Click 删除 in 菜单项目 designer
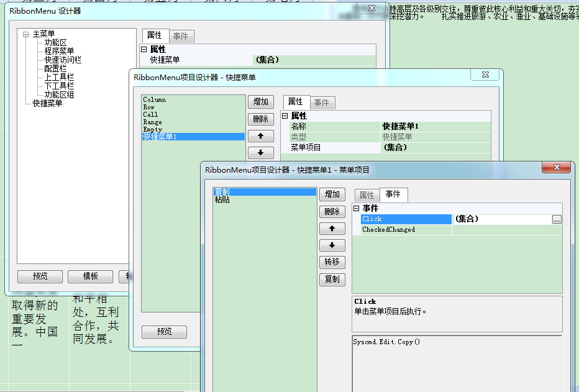 pos(332,211)
